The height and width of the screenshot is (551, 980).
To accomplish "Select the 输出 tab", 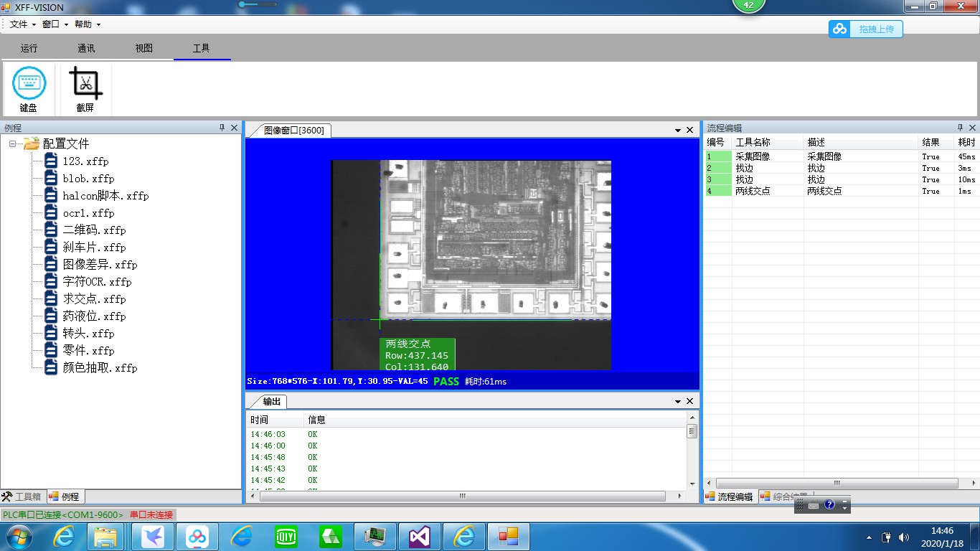I will click(x=272, y=402).
